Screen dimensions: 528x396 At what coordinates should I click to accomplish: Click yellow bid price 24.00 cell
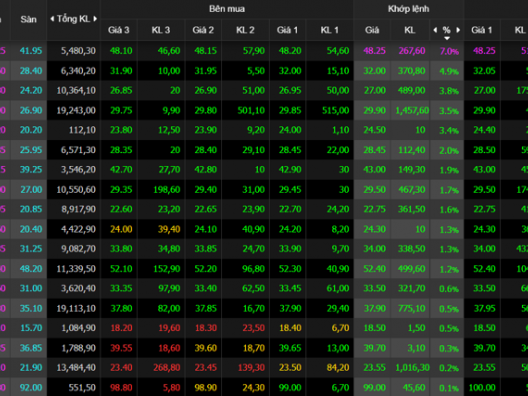pos(121,229)
